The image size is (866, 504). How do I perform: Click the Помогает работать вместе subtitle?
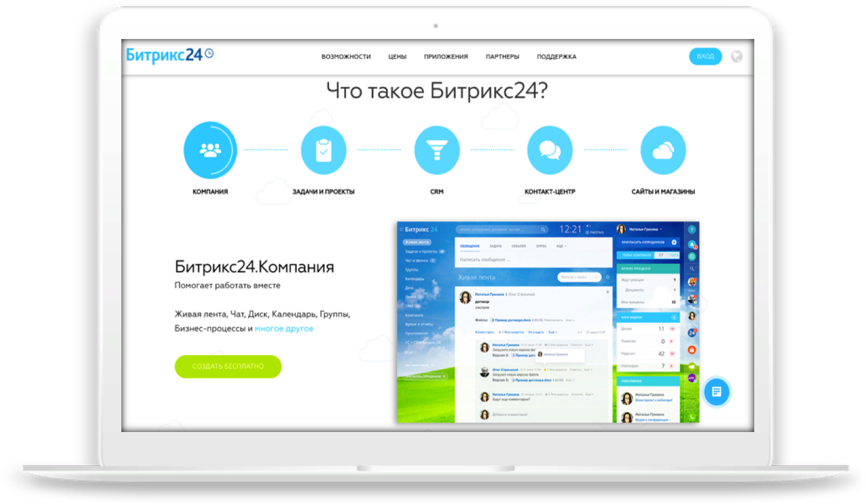click(228, 286)
